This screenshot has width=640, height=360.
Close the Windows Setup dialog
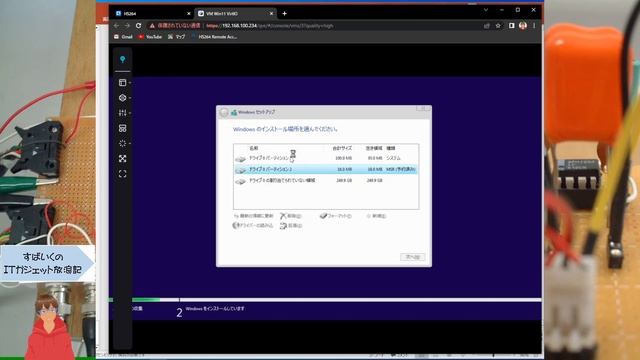tap(423, 109)
